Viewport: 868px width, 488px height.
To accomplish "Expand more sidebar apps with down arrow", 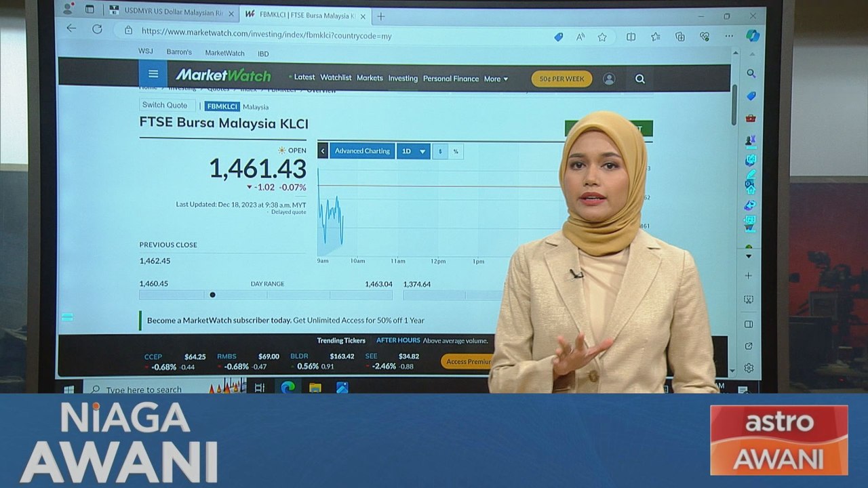I will 749,256.
